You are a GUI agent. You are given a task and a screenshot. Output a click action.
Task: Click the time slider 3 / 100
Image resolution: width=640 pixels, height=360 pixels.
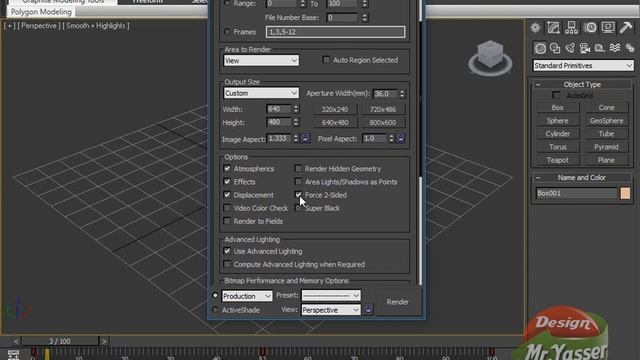pos(60,341)
